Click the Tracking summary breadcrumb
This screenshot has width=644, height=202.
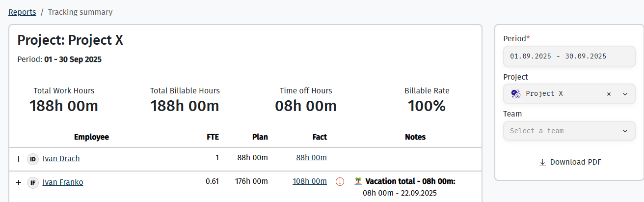click(x=80, y=12)
